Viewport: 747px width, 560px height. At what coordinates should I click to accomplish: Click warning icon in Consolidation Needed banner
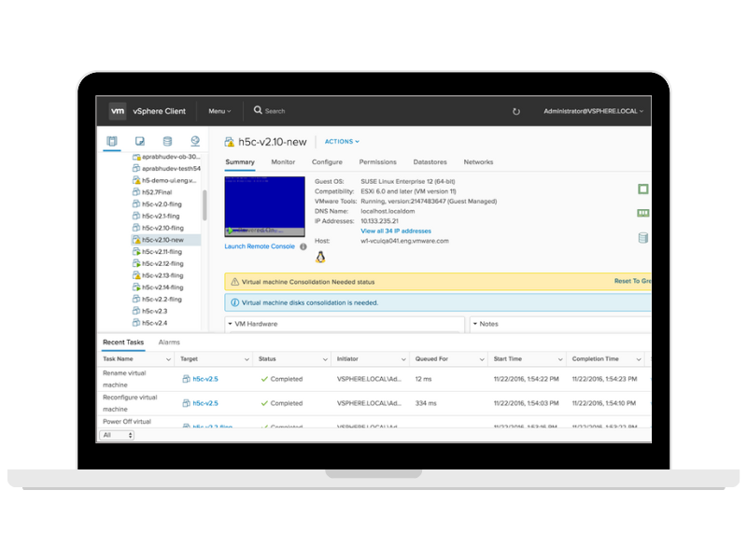(x=235, y=282)
